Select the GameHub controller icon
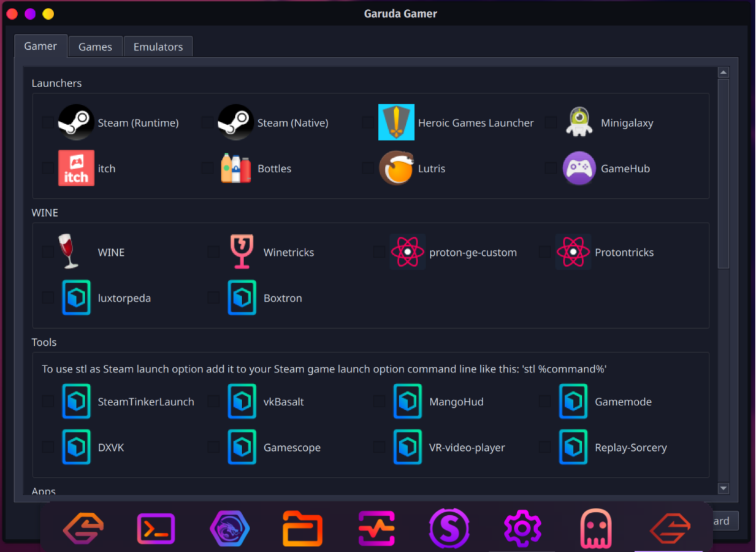This screenshot has width=756, height=552. (x=579, y=168)
